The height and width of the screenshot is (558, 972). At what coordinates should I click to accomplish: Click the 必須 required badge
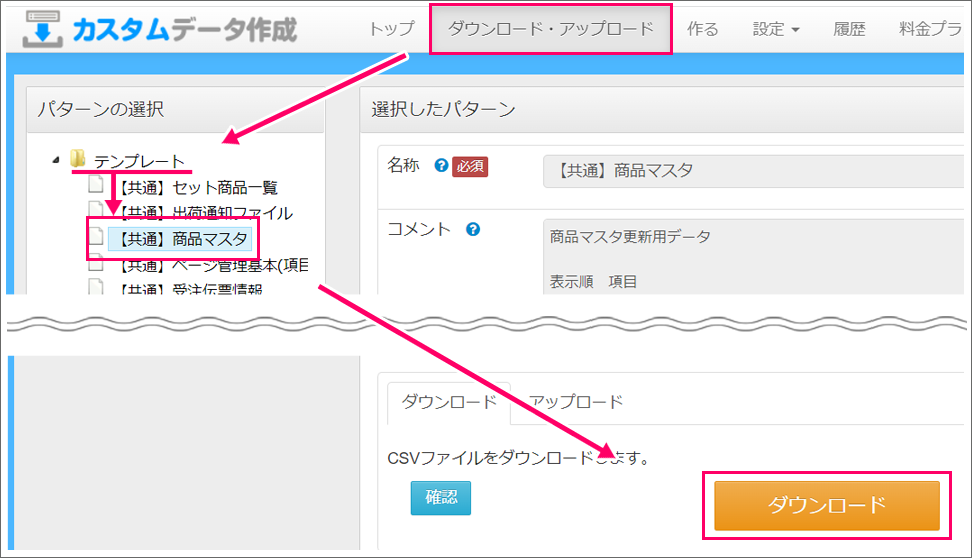pos(470,166)
